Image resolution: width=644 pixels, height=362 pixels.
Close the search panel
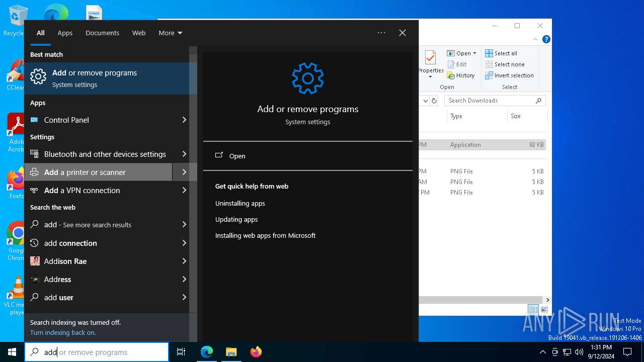click(x=403, y=33)
